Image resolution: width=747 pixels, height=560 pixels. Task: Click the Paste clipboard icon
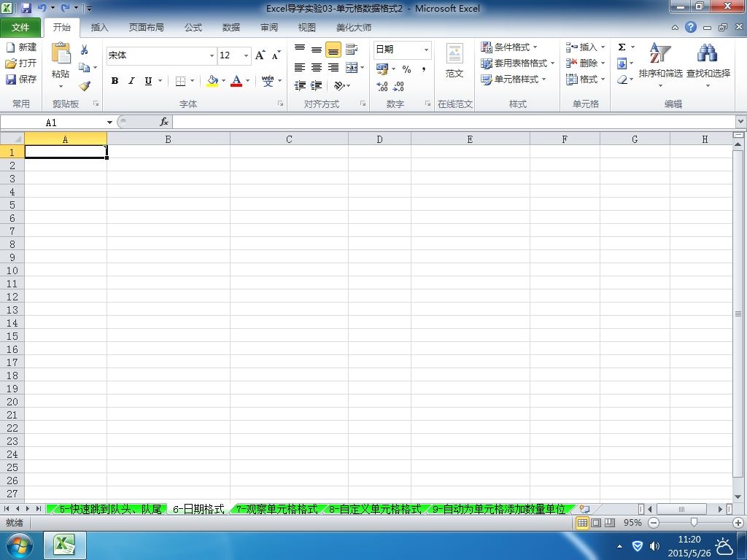[61, 53]
